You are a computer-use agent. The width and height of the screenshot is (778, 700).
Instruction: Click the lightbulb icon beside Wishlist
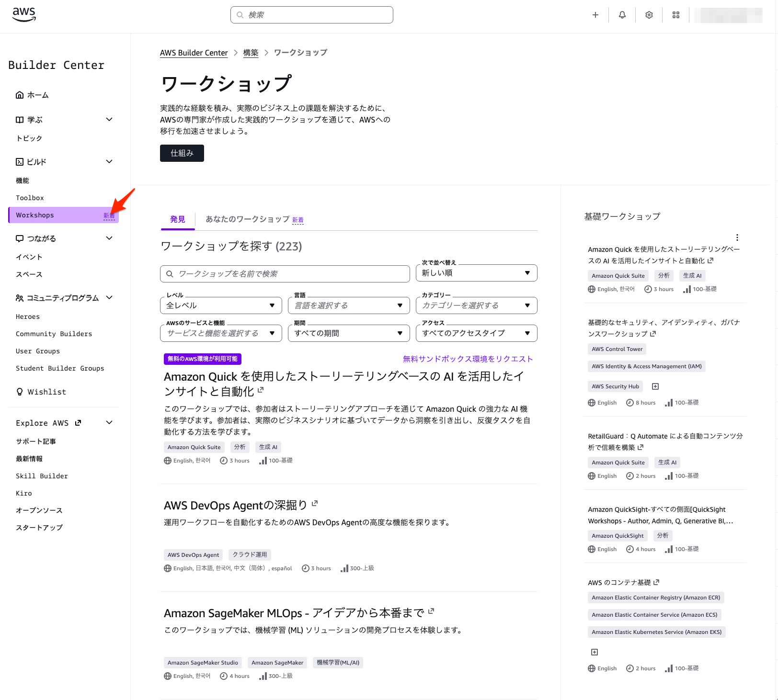pos(20,392)
